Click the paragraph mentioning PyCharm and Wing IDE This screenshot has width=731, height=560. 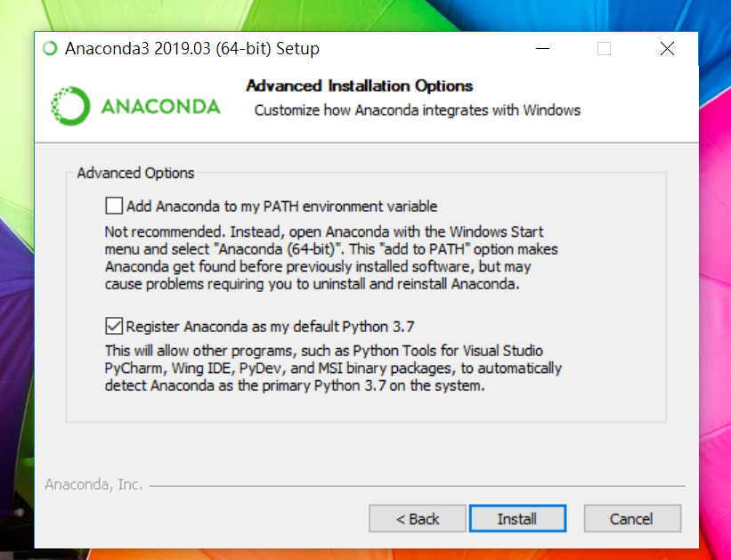(x=333, y=369)
